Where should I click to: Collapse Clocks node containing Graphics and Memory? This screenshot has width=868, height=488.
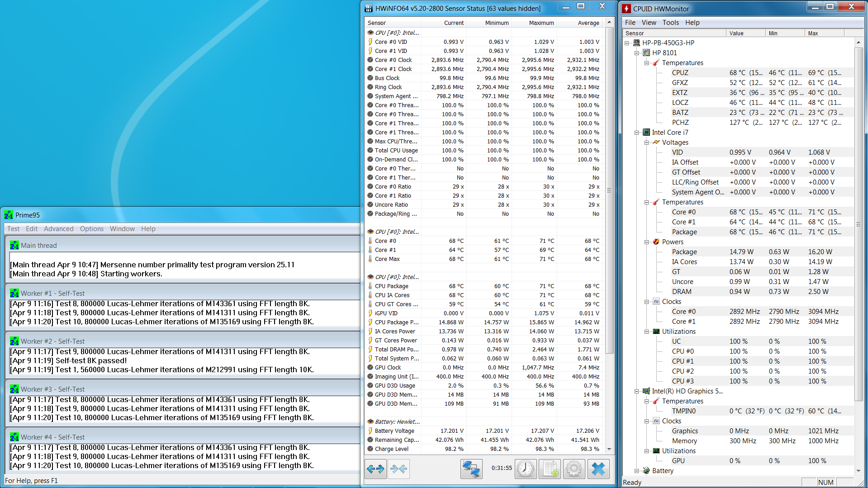(x=647, y=421)
